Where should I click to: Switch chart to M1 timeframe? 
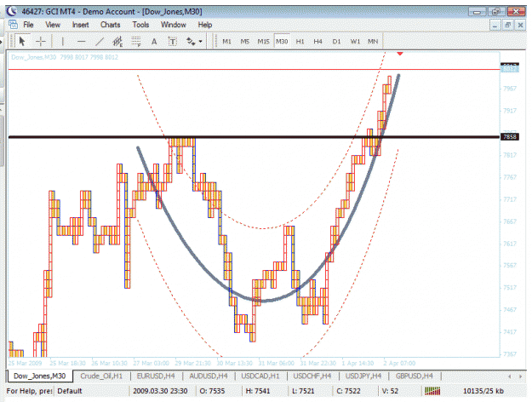click(226, 42)
